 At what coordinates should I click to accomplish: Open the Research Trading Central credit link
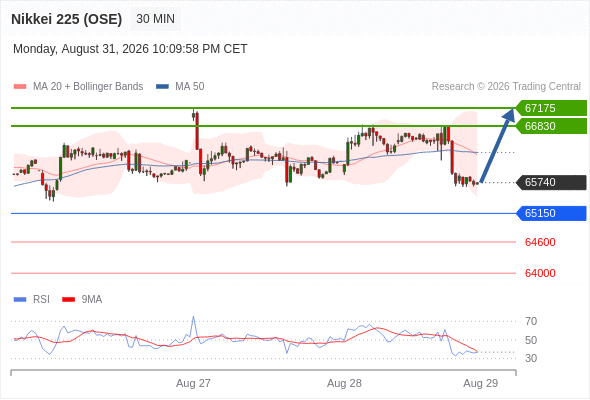click(x=506, y=87)
